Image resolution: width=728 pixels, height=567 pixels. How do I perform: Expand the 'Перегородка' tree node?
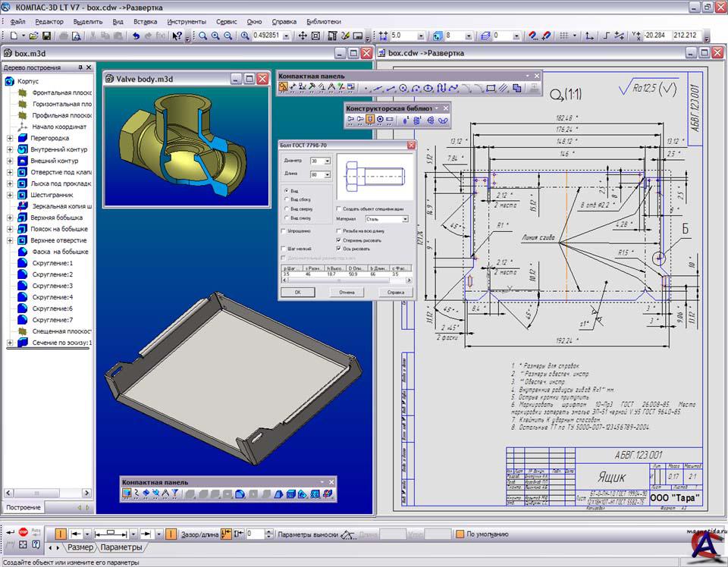(x=10, y=139)
